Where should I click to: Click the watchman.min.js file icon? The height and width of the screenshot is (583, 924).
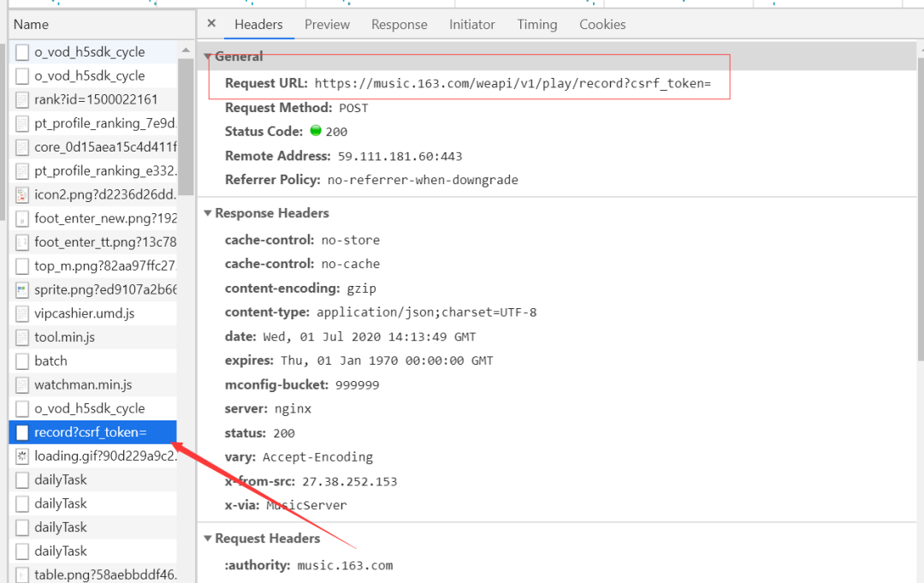[22, 385]
